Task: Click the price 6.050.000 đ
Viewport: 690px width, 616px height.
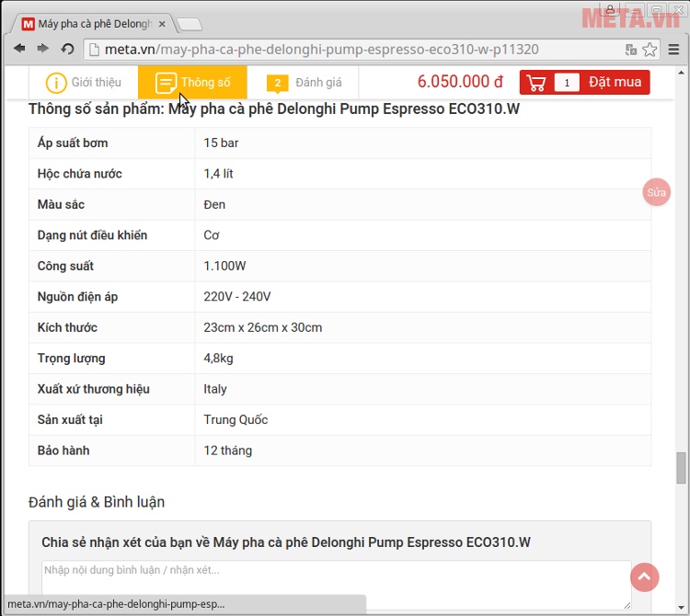Action: click(460, 82)
